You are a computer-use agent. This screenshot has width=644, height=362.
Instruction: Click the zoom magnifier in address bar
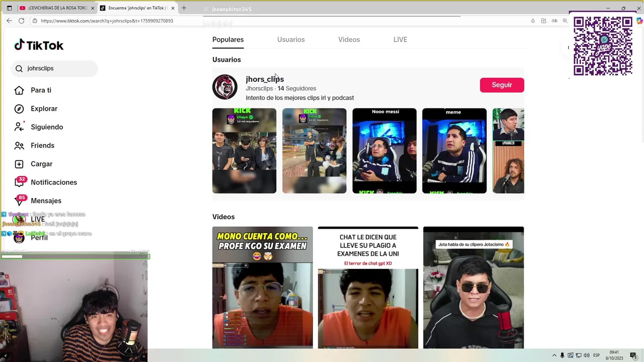(x=565, y=21)
